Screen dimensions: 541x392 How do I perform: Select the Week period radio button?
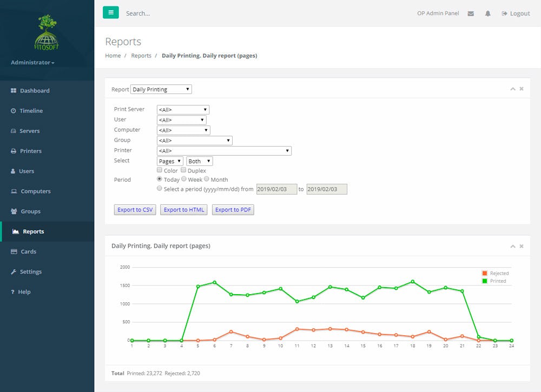pos(184,179)
